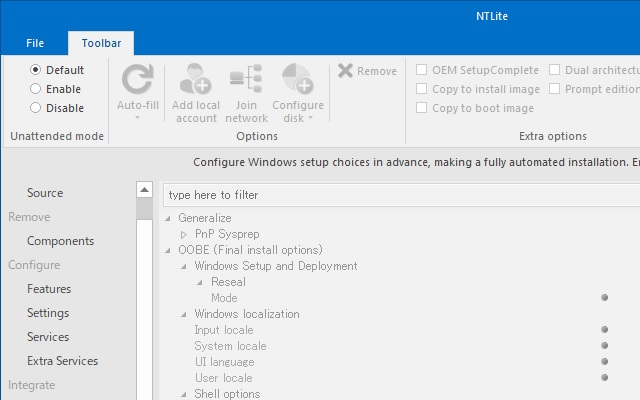Collapse the Reseal tree node
The image size is (640, 400).
pyautogui.click(x=200, y=282)
